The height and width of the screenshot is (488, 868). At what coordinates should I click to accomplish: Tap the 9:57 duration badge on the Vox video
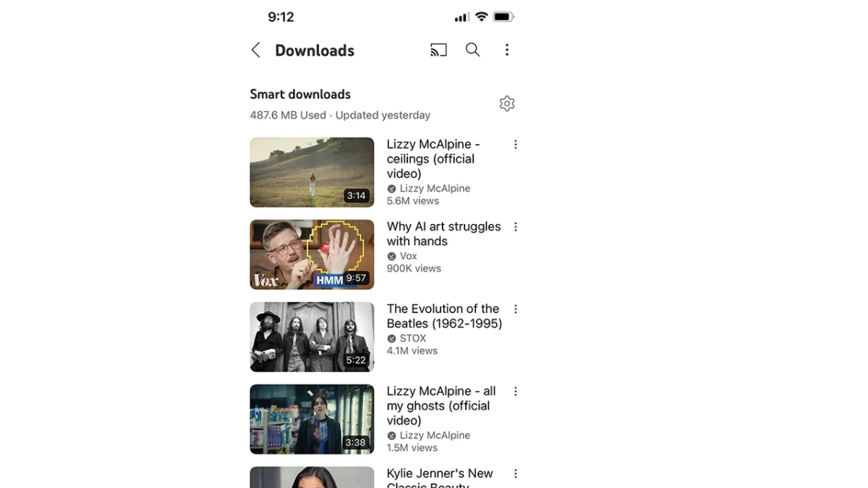(x=357, y=278)
